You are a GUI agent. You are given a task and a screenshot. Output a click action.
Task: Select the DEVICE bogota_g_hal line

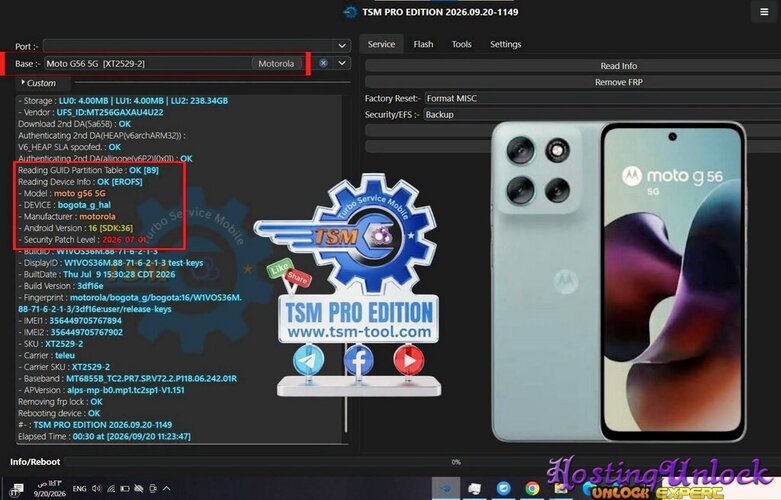[x=64, y=205]
